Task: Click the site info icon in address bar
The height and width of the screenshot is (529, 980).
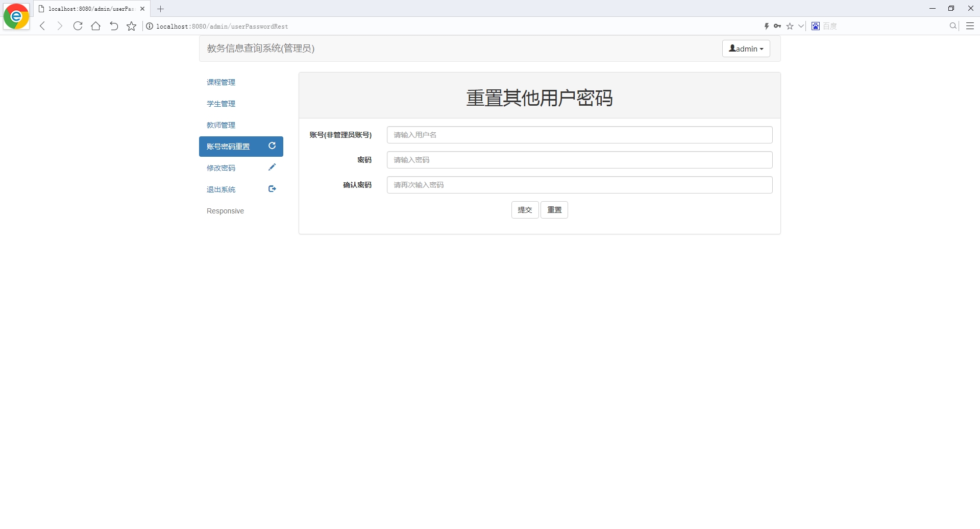Action: point(150,26)
